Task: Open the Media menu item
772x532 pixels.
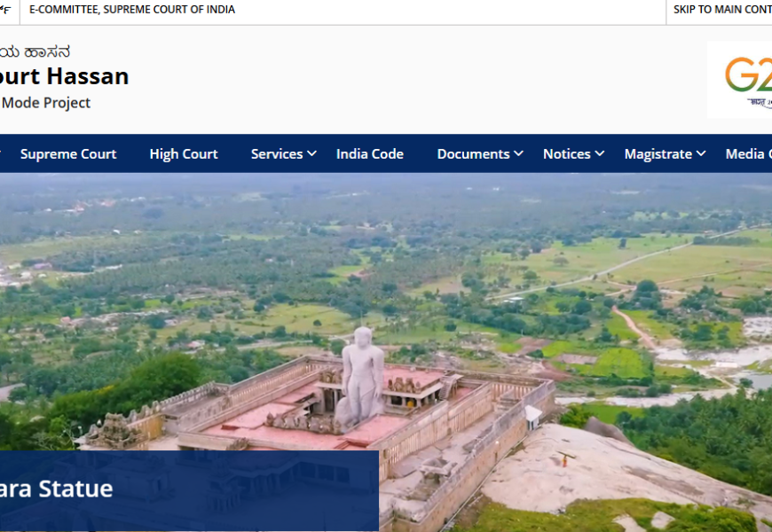Action: (747, 154)
